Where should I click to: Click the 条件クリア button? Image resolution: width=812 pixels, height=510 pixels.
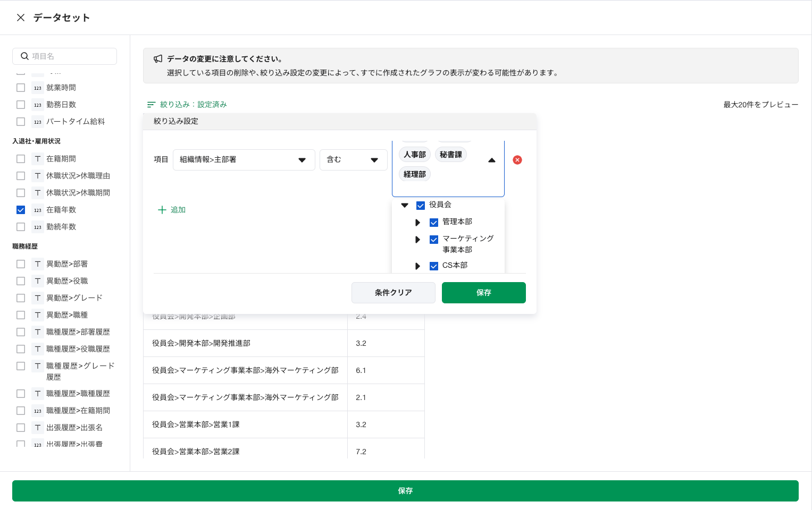pyautogui.click(x=393, y=293)
